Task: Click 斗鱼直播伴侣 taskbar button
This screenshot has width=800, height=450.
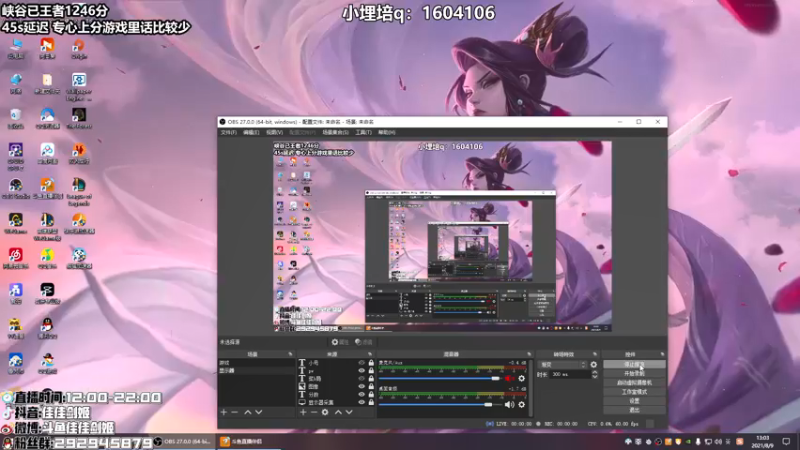Action: point(248,441)
